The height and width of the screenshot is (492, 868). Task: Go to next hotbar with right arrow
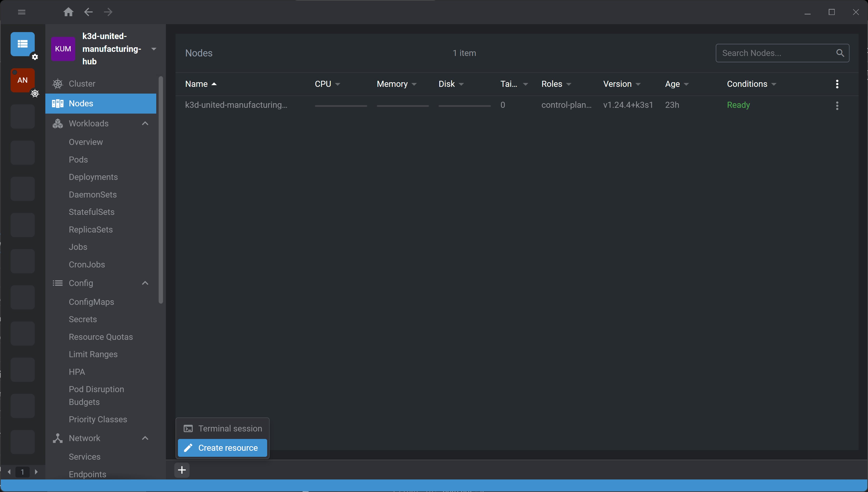click(36, 472)
